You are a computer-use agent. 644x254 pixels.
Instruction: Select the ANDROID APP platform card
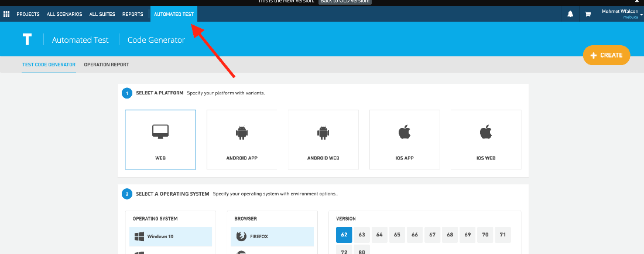241,140
